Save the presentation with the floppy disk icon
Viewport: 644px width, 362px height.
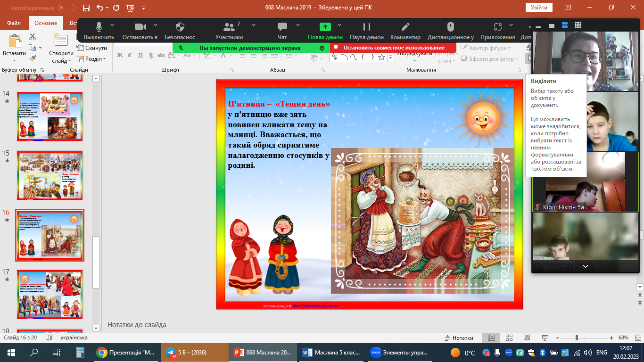click(86, 8)
